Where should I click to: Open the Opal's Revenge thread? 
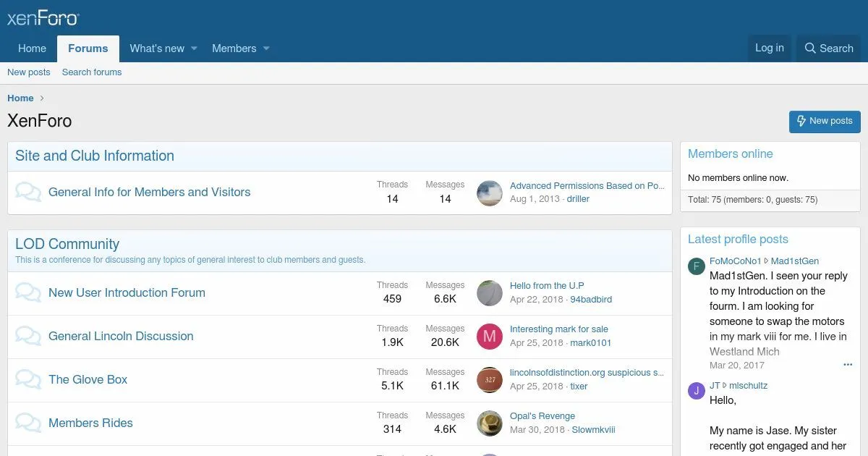[542, 416]
